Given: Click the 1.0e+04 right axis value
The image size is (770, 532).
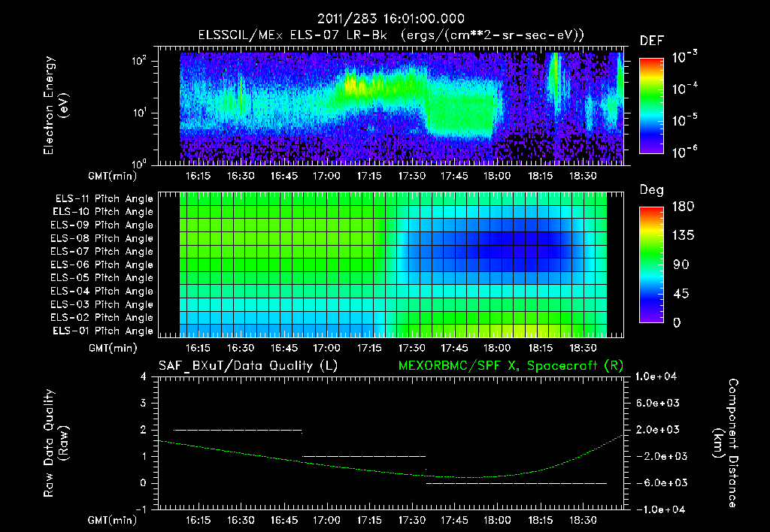Looking at the screenshot, I should [x=656, y=376].
